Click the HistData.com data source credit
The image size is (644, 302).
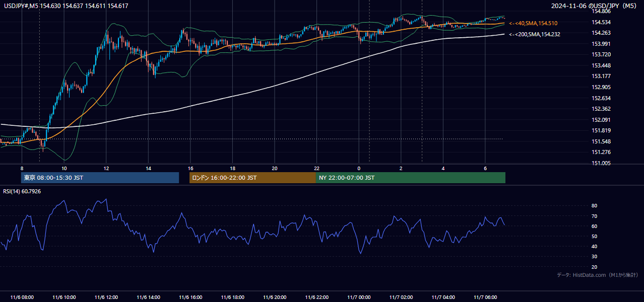click(598, 275)
